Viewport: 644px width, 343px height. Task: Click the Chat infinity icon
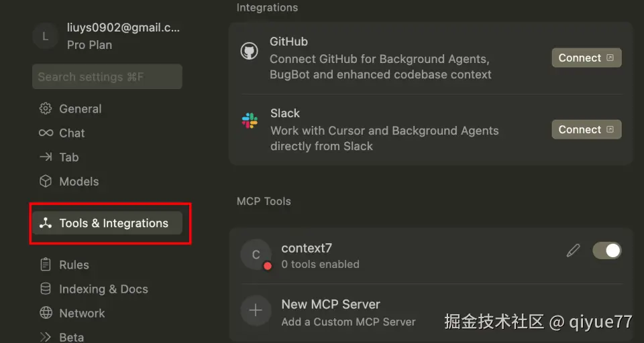tap(46, 133)
